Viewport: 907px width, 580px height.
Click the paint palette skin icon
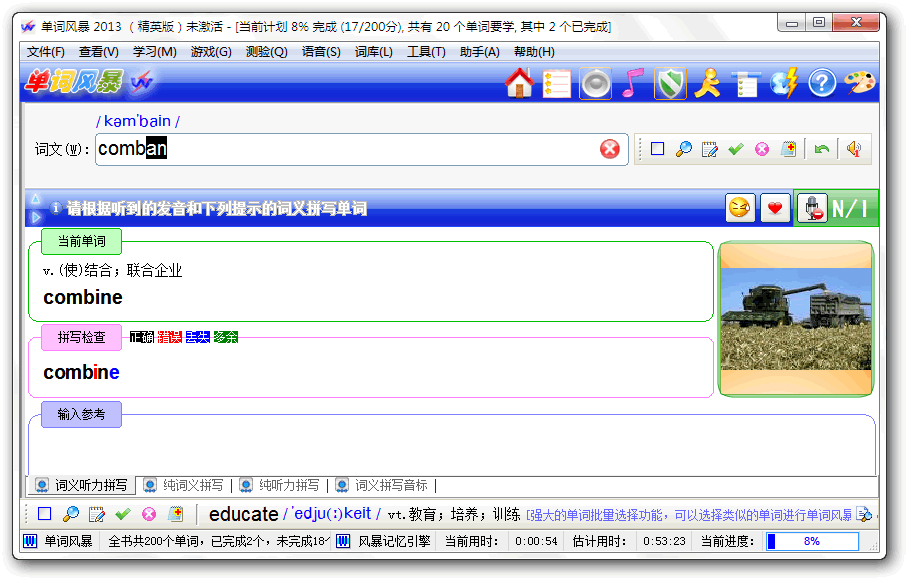click(860, 84)
